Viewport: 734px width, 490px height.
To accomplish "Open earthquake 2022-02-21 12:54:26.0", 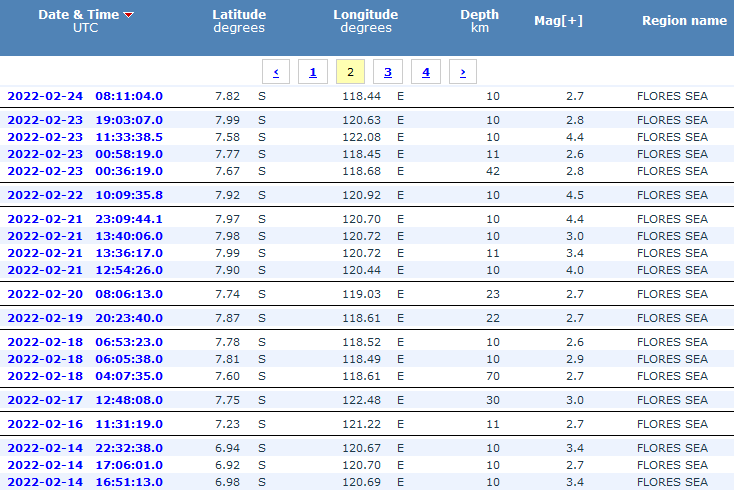I will pos(85,270).
